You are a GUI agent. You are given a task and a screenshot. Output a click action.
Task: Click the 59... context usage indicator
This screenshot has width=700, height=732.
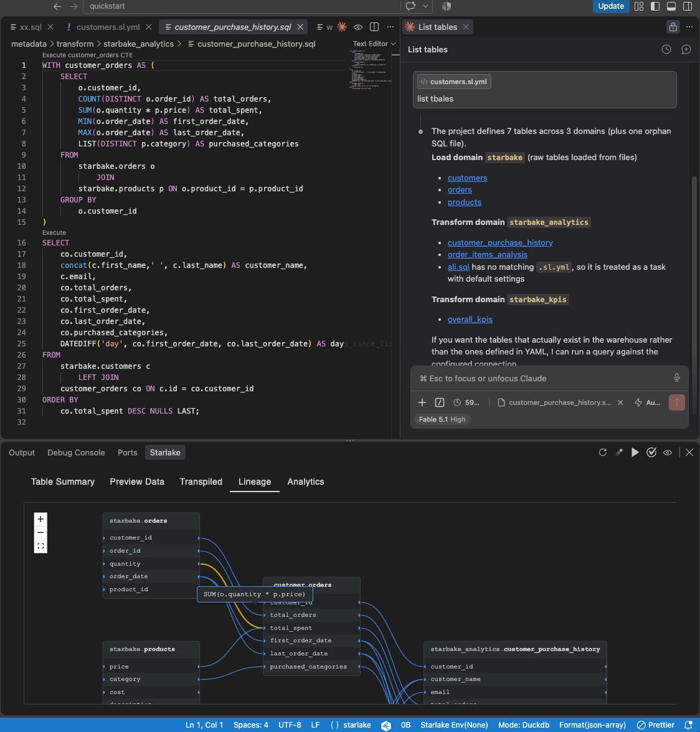tap(466, 402)
